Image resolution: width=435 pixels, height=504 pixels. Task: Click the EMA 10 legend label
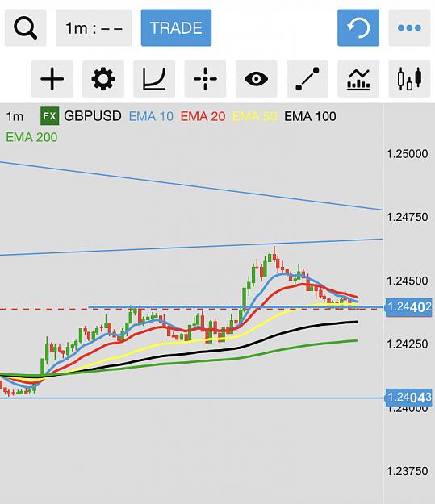(x=151, y=116)
